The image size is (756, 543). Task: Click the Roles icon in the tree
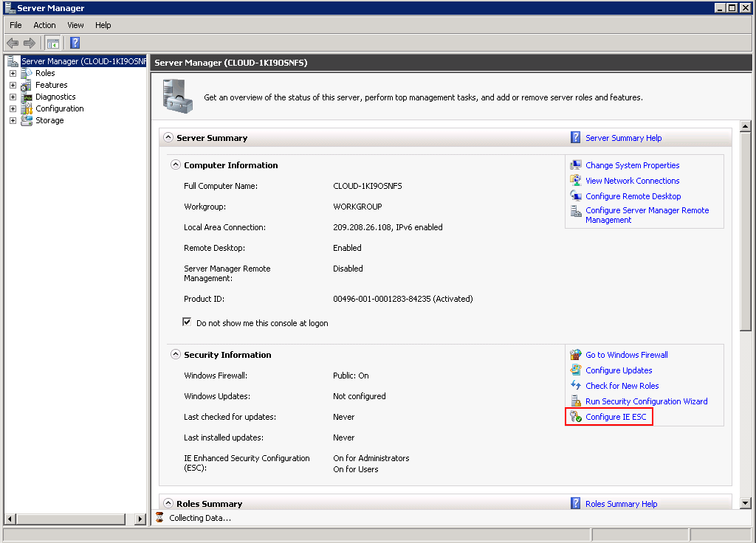point(27,73)
